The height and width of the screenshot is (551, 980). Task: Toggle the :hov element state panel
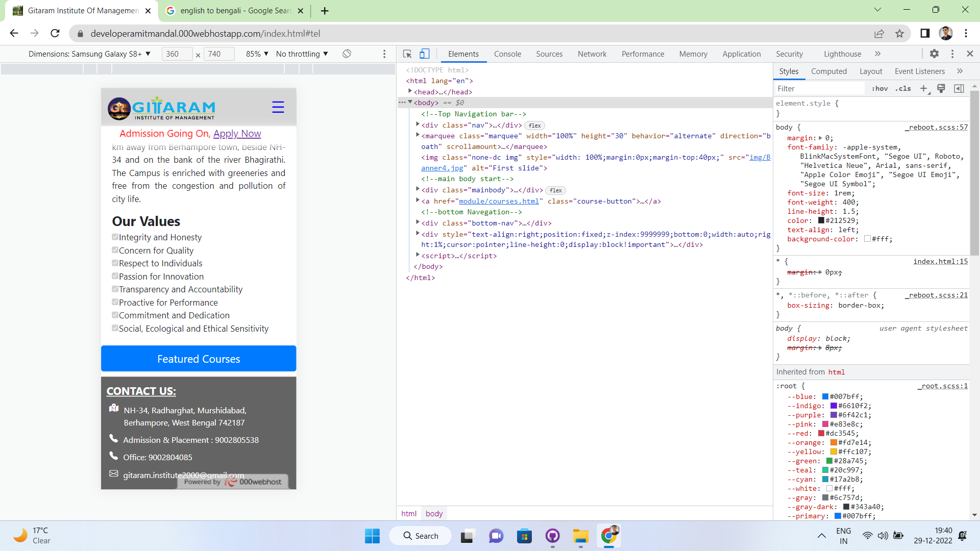pyautogui.click(x=880, y=89)
